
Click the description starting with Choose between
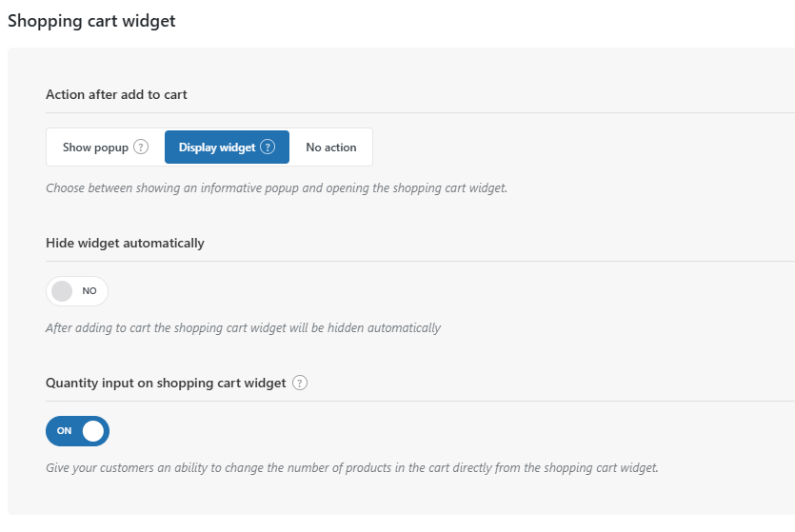276,188
